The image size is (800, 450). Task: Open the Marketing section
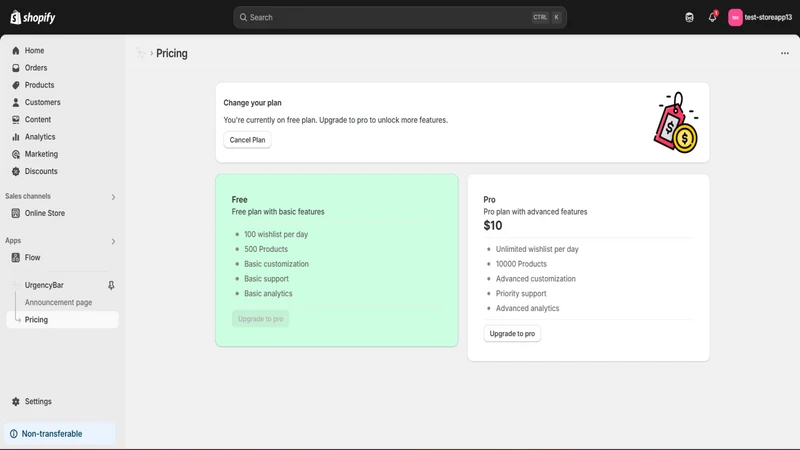tap(41, 154)
